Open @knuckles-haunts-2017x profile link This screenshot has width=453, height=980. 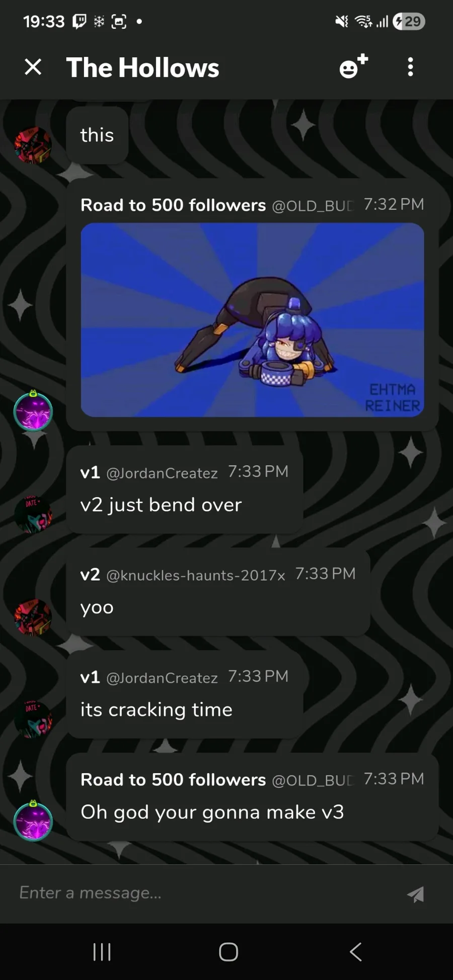[196, 575]
